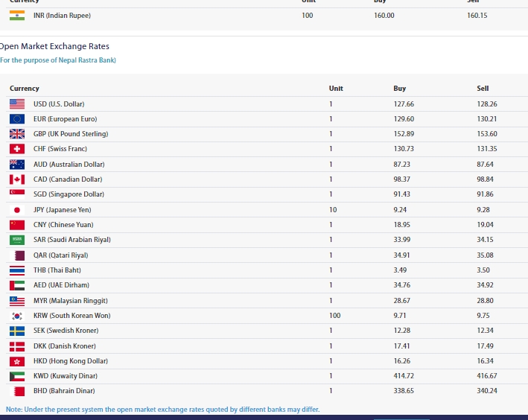The image size is (528, 420).
Task: Select the SGD (Singapore Dollar) label
Action: click(69, 194)
